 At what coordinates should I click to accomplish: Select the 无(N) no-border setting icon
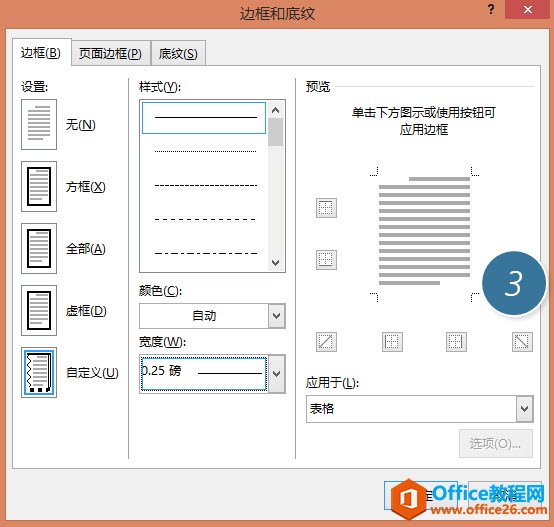point(39,124)
